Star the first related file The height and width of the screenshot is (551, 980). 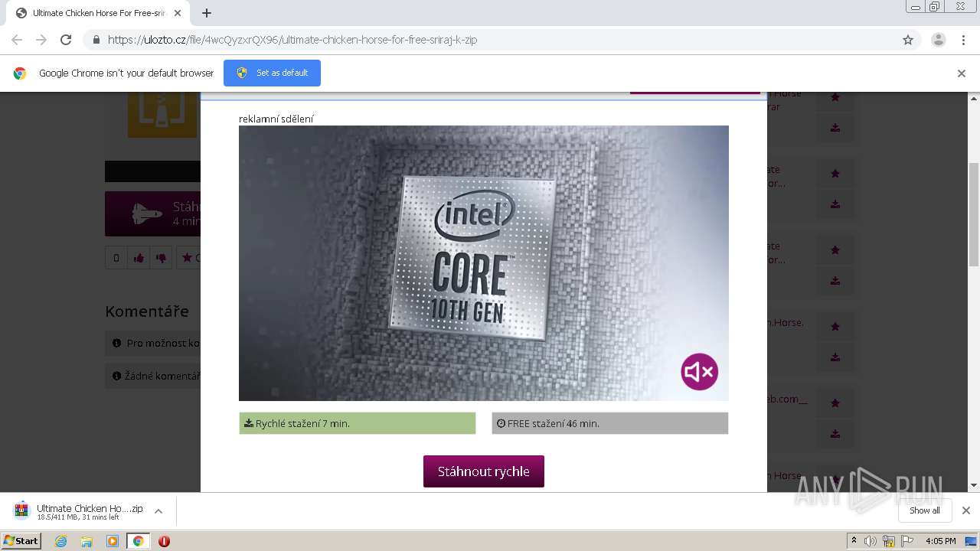[835, 97]
